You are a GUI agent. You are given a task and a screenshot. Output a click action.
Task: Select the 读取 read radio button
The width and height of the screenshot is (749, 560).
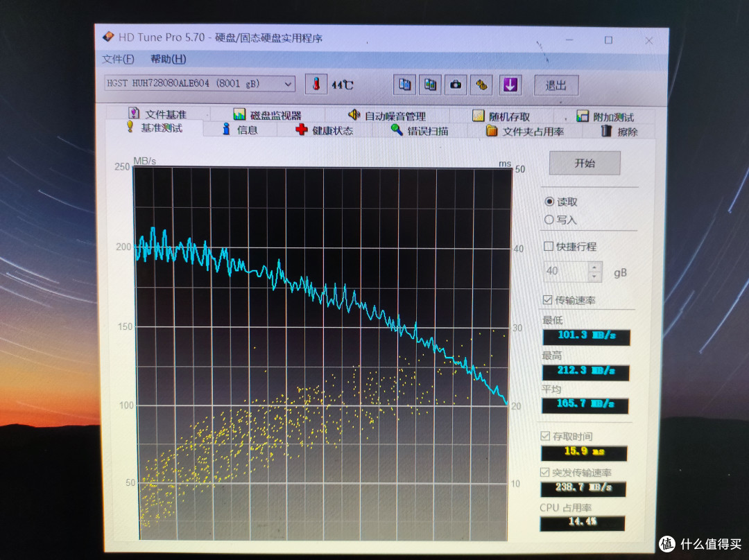click(x=549, y=202)
